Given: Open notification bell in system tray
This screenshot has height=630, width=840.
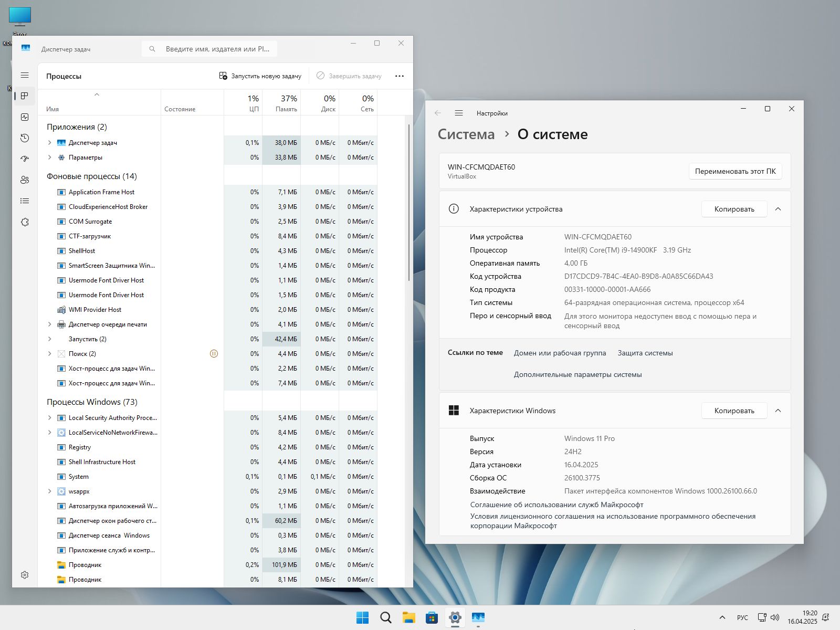Looking at the screenshot, I should pos(826,617).
